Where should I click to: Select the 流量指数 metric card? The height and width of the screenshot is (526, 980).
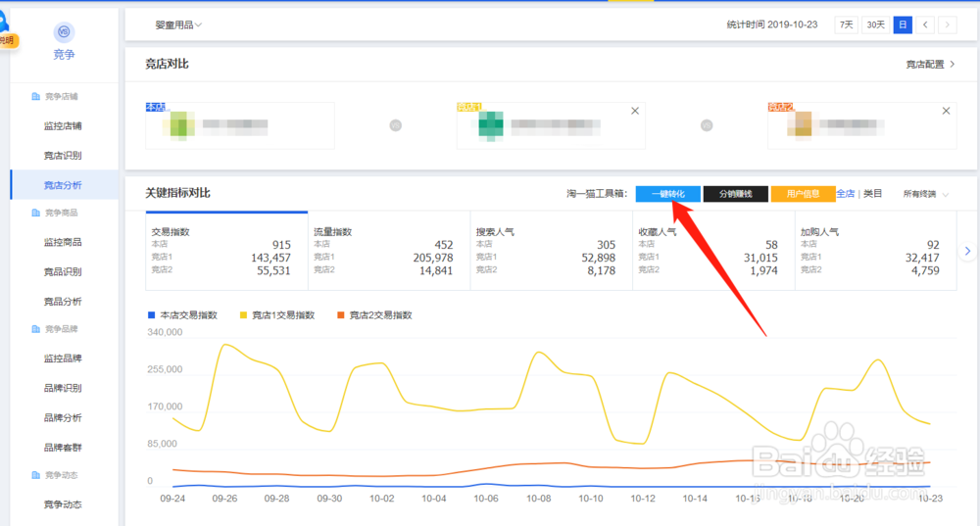(x=389, y=251)
